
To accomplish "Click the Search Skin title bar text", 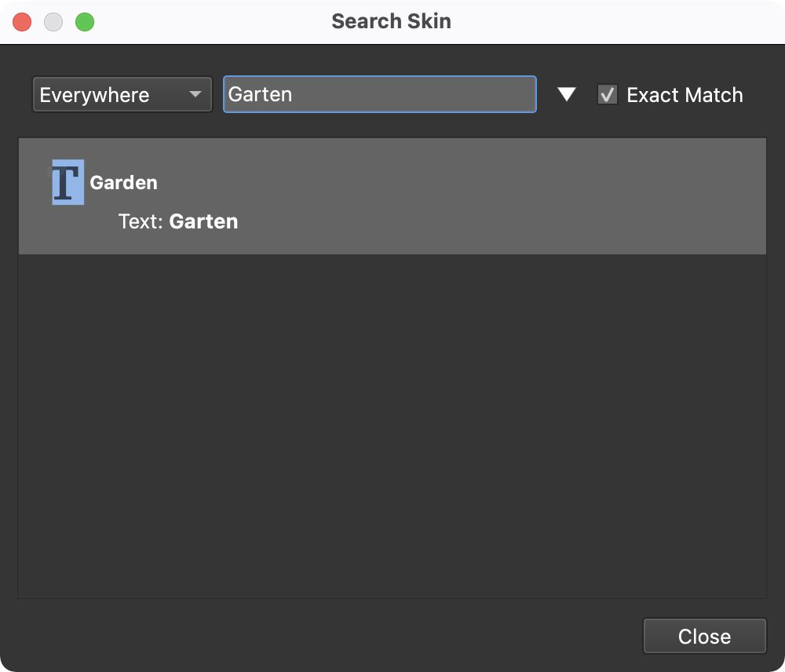I will pyautogui.click(x=392, y=21).
